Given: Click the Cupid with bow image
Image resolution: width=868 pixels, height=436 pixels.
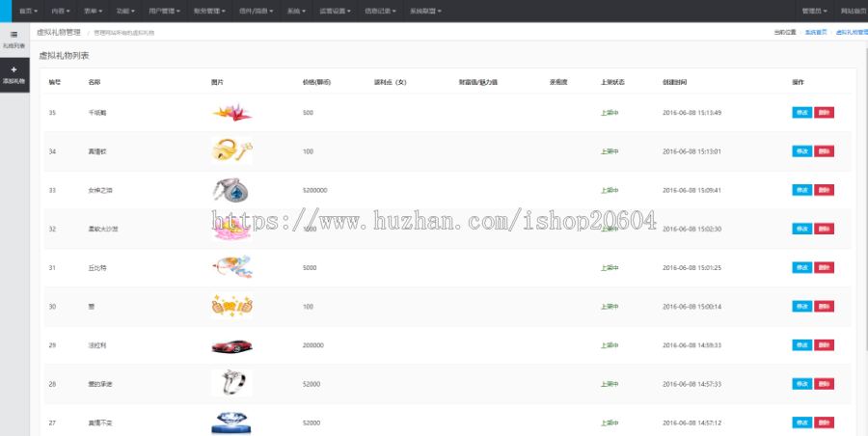Looking at the screenshot, I should pyautogui.click(x=231, y=267).
